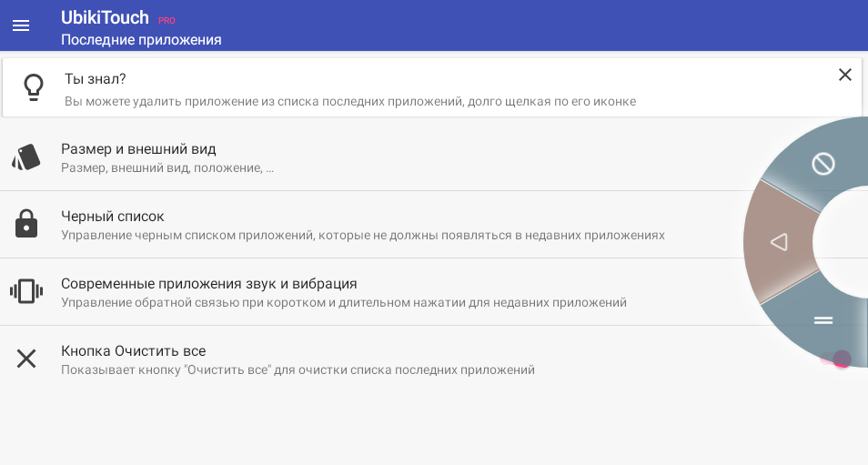Viewport: 868px width, 465px height.
Task: Click description 'Управление черным списком приложений'
Action: point(363,236)
